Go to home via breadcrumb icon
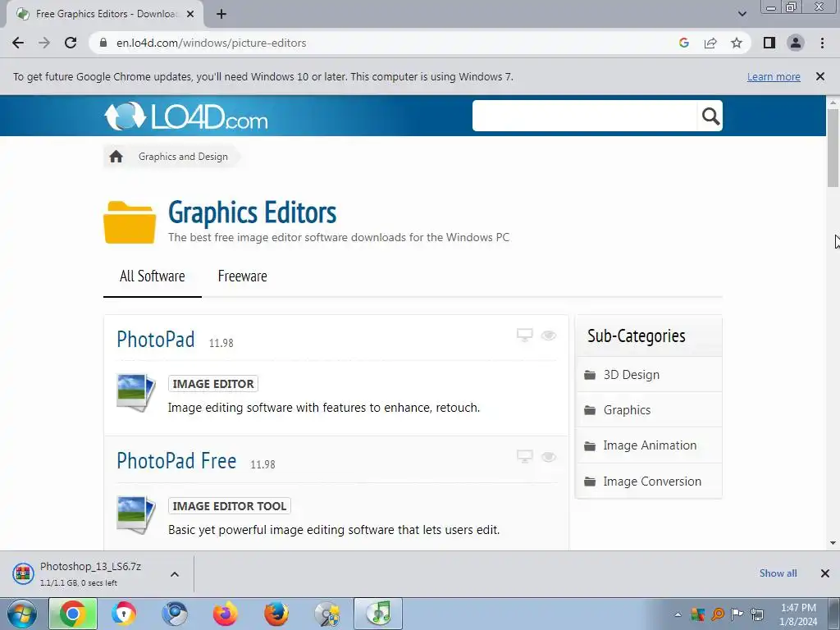Image resolution: width=840 pixels, height=630 pixels. 116,157
